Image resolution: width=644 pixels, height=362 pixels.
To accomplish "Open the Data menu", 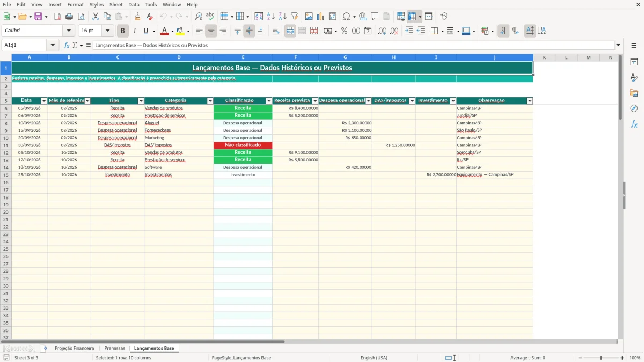I will pos(134,4).
